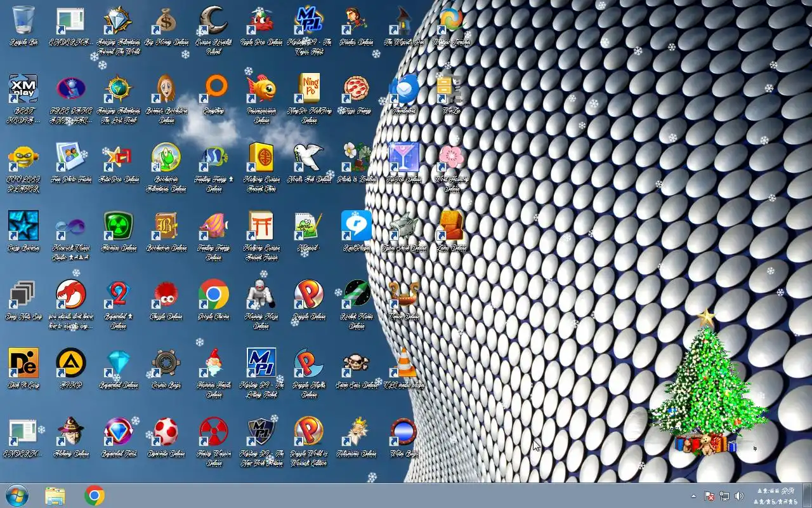The height and width of the screenshot is (508, 812).
Task: Launch Pizza Frenzy pizza icon
Action: 357,89
